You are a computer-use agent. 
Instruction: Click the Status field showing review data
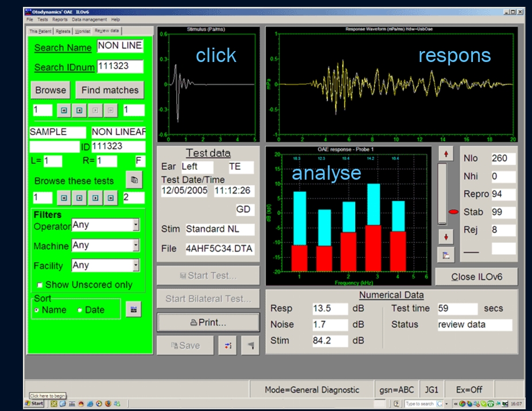click(x=475, y=325)
